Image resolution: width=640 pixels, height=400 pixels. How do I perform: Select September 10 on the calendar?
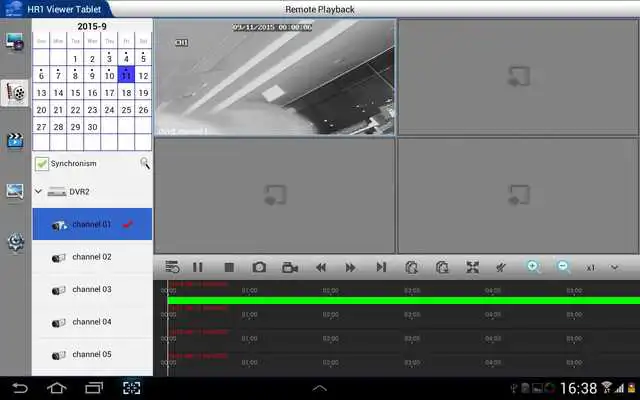pyautogui.click(x=109, y=75)
